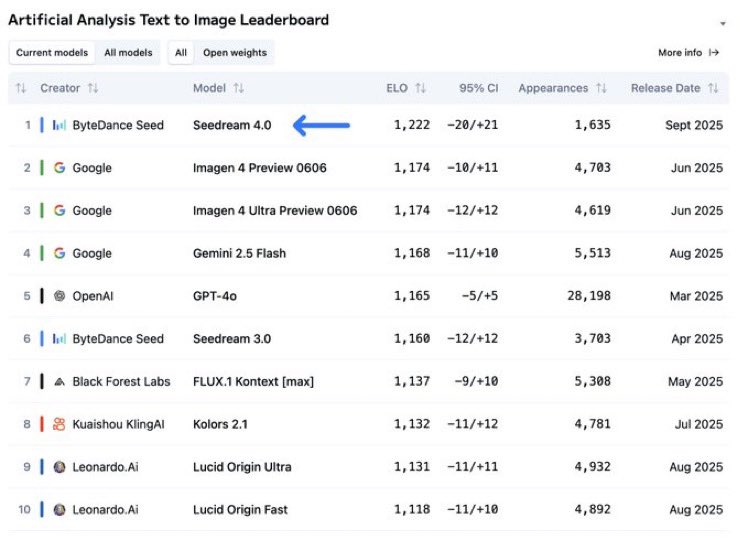Viewport: 748px width, 540px height.
Task: Select the Seedream 3.0 model name
Action: coord(232,339)
